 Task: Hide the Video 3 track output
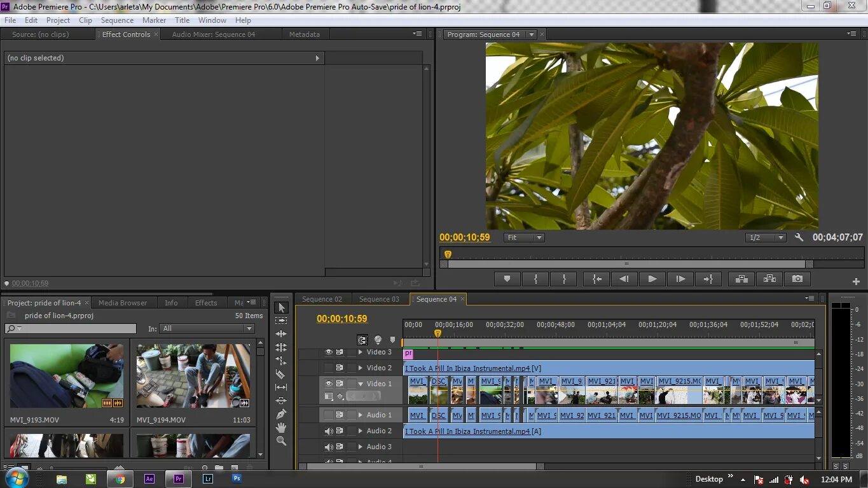coord(329,352)
